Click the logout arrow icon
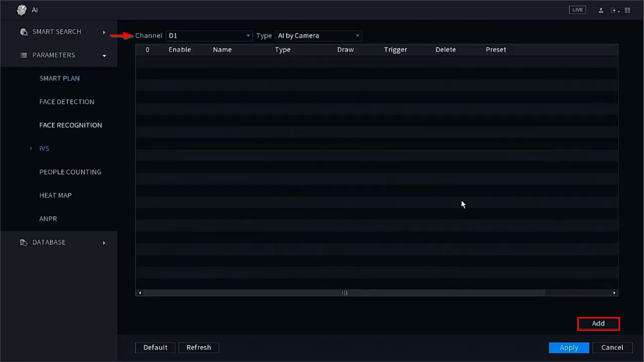644x362 pixels. point(614,10)
